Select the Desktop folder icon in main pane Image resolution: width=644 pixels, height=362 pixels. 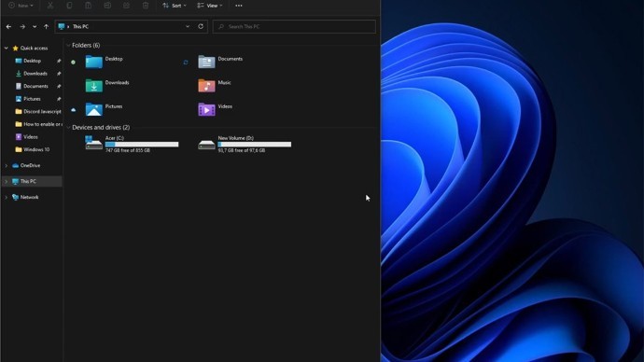tap(94, 62)
